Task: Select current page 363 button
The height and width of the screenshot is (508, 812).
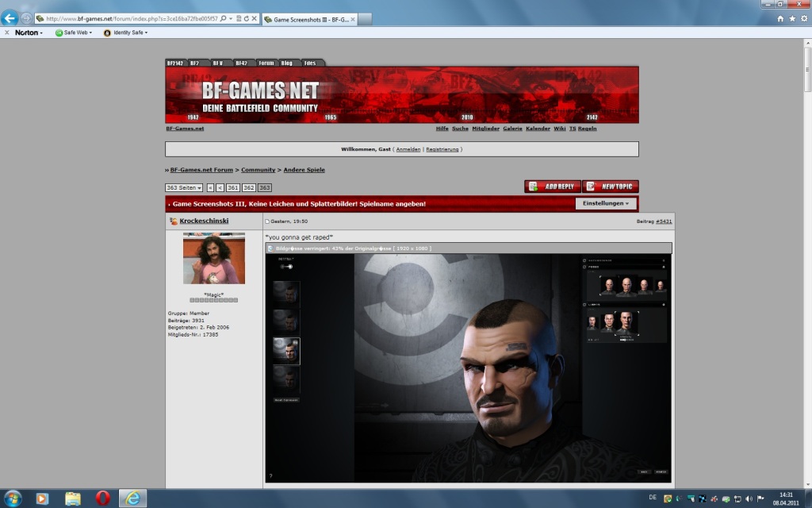Action: click(x=265, y=187)
